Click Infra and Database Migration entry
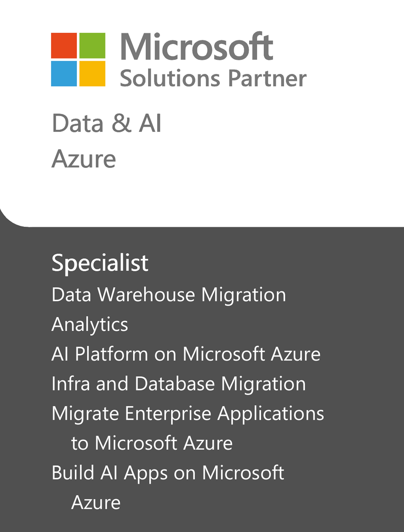Viewport: 404px width, 532px height. tap(179, 384)
